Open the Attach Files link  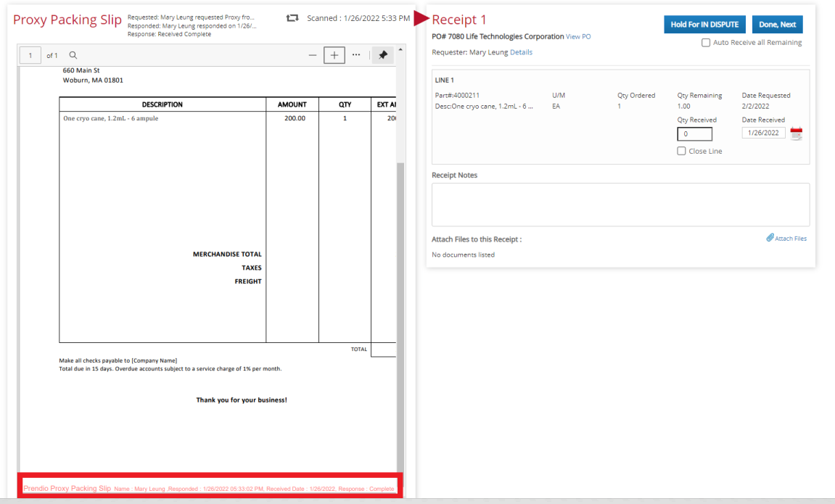789,238
